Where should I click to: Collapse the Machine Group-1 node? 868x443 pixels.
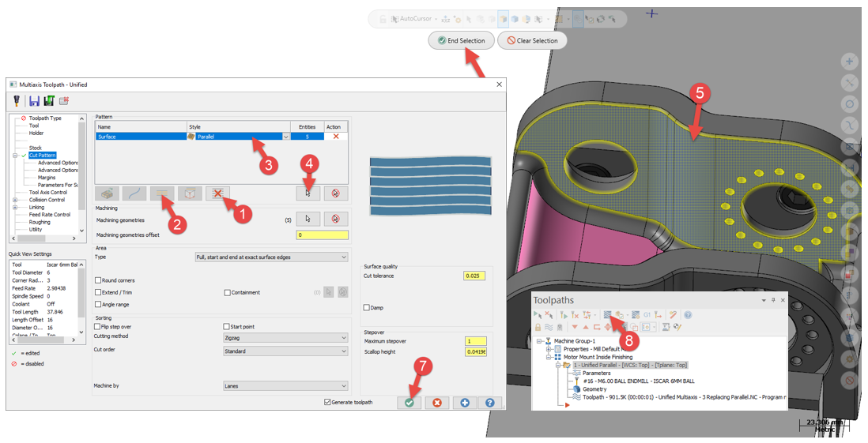pos(538,341)
